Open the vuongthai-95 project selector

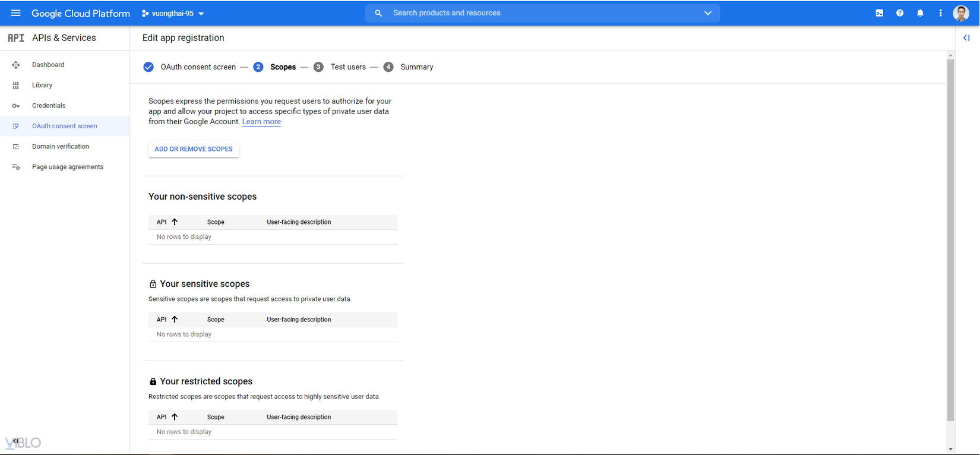173,13
